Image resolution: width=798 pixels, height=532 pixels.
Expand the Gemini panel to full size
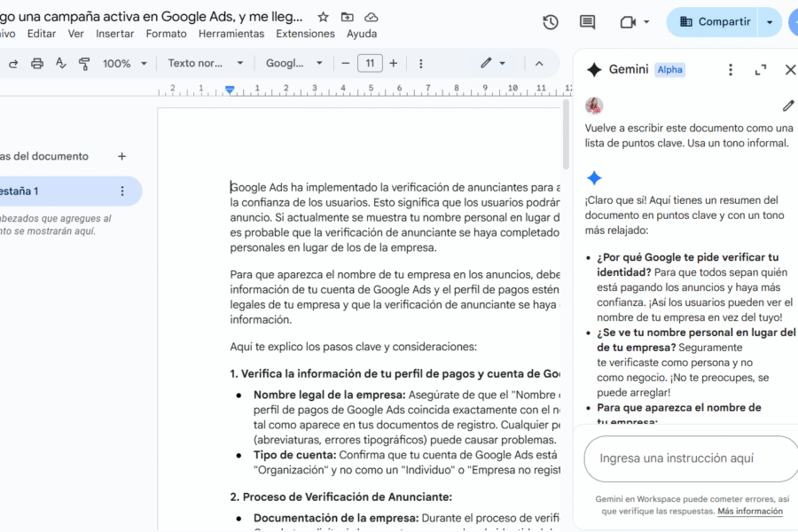click(x=760, y=69)
